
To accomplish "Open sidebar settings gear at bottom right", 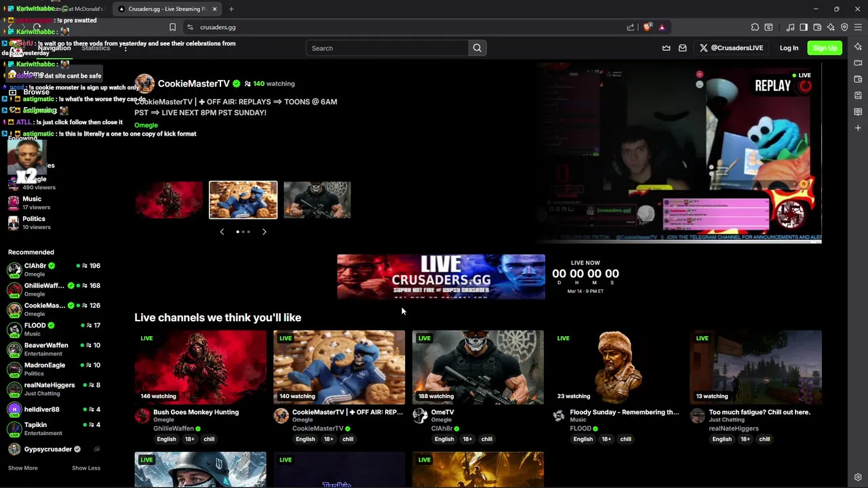I will click(x=858, y=477).
